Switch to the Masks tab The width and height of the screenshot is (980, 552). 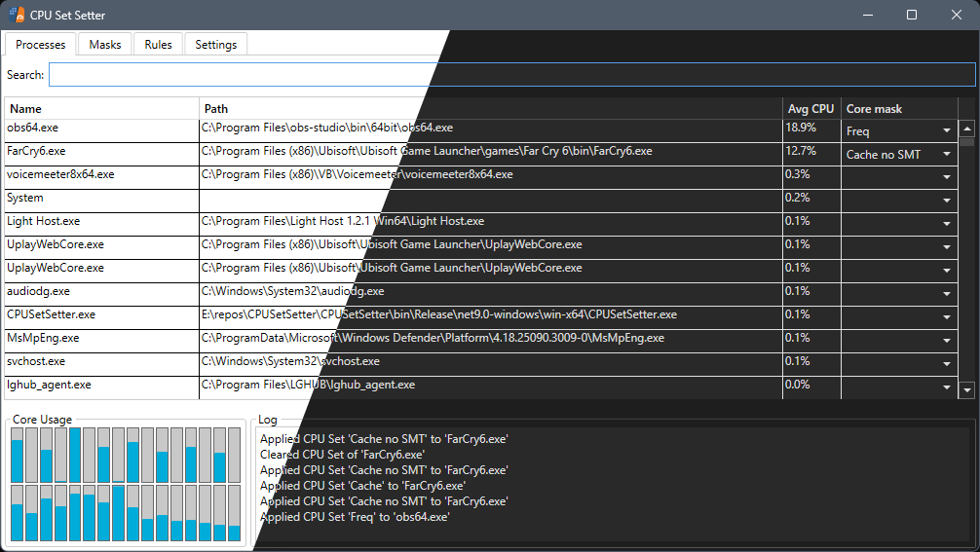coord(105,45)
